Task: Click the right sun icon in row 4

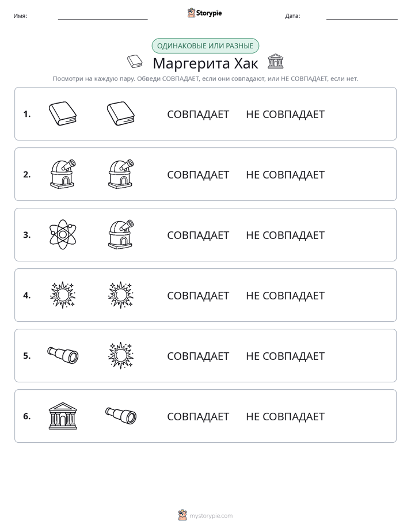Action: pyautogui.click(x=121, y=295)
